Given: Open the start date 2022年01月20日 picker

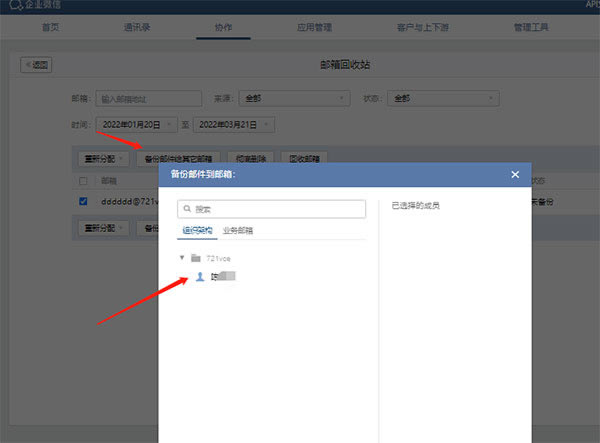Looking at the screenshot, I should pyautogui.click(x=136, y=125).
